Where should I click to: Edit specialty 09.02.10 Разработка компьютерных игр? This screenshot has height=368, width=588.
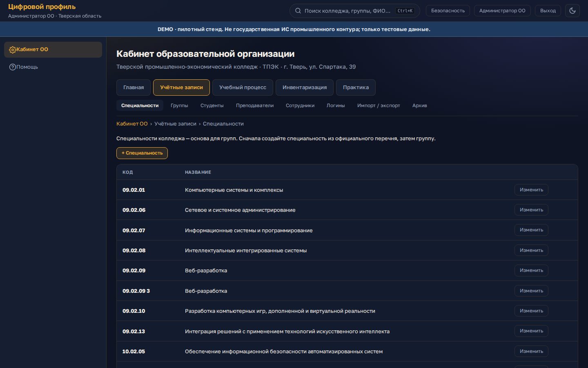(x=531, y=311)
